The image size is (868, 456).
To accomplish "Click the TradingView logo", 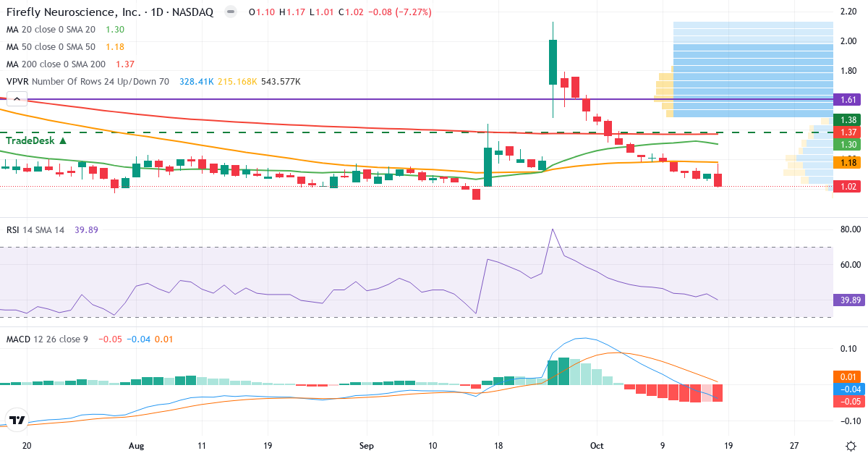I will [x=17, y=419].
